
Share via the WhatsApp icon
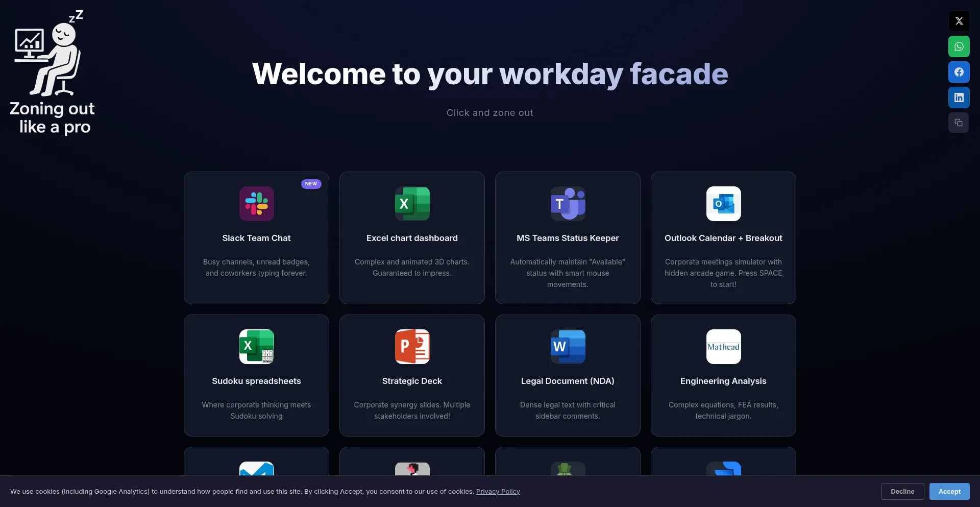[x=959, y=46]
